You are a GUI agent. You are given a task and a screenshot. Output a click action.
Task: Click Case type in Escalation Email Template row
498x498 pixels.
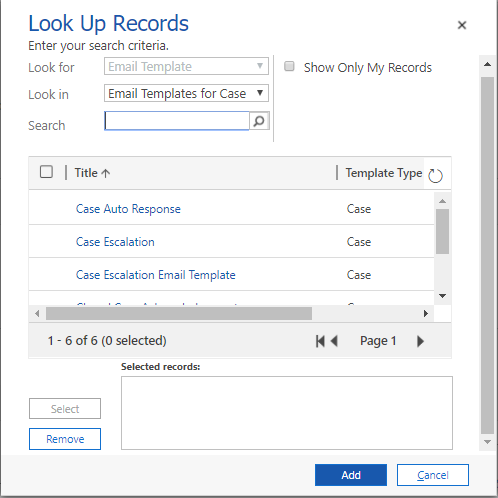pos(359,275)
